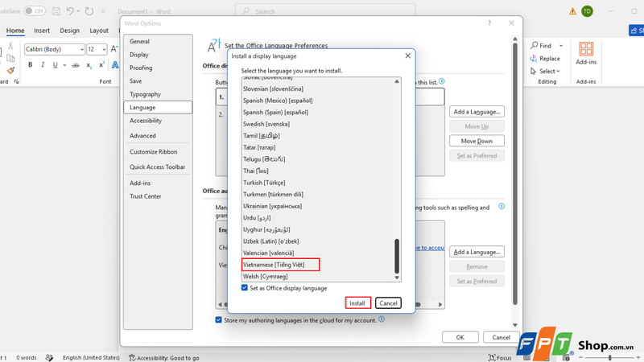The height and width of the screenshot is (362, 644).
Task: Click the info icon next to cloud storage option
Action: tap(382, 319)
